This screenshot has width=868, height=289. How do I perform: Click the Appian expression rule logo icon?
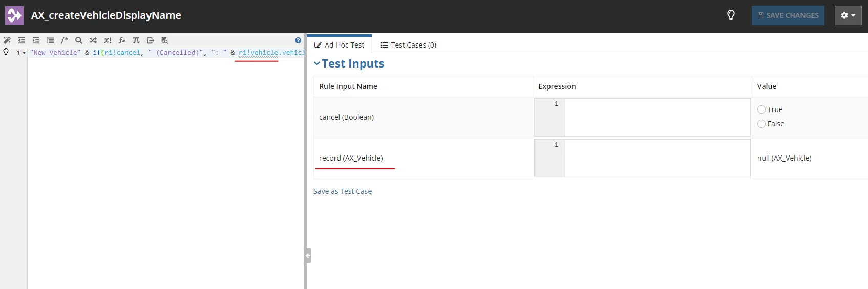tap(14, 15)
